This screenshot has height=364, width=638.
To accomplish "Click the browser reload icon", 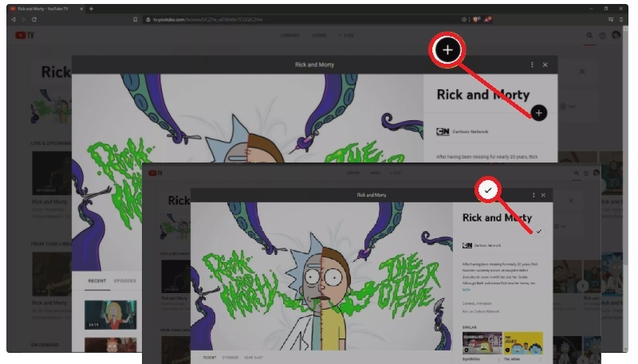I will 35,19.
